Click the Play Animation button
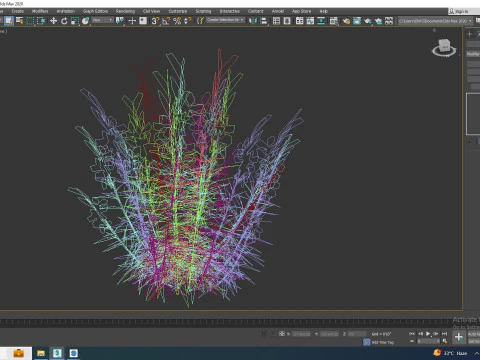480x360 pixels. tap(428, 334)
